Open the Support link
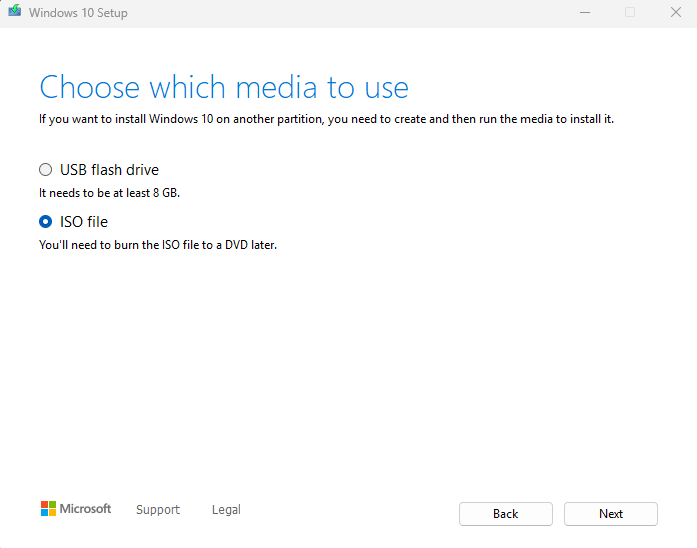 pyautogui.click(x=158, y=510)
